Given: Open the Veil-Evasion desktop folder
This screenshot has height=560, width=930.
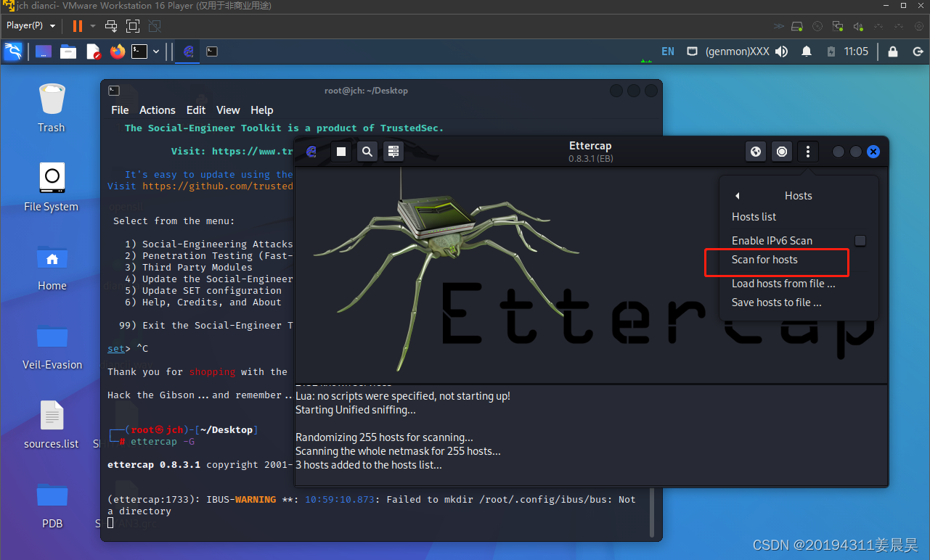Looking at the screenshot, I should (52, 345).
